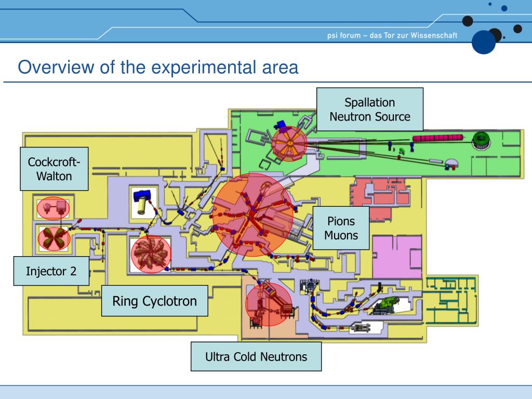
Task: Select the Cockcroft-Walton red oval graphic
Action: 53,208
